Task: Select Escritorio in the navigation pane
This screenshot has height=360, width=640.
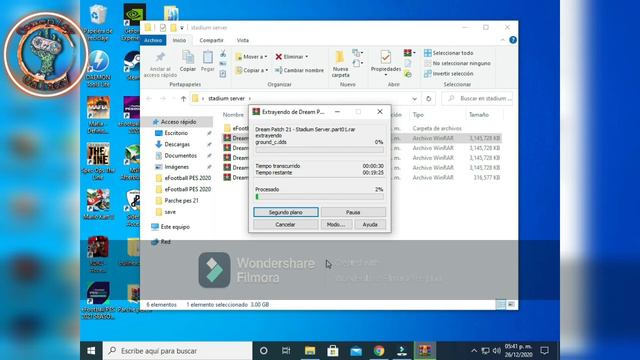Action: tap(176, 133)
